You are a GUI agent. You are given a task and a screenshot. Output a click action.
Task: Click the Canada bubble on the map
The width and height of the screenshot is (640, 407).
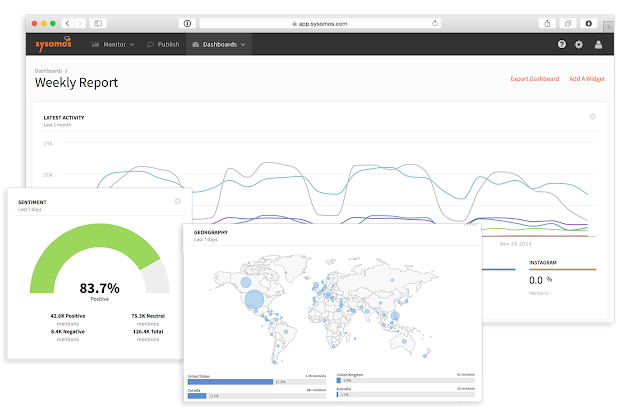pyautogui.click(x=246, y=282)
